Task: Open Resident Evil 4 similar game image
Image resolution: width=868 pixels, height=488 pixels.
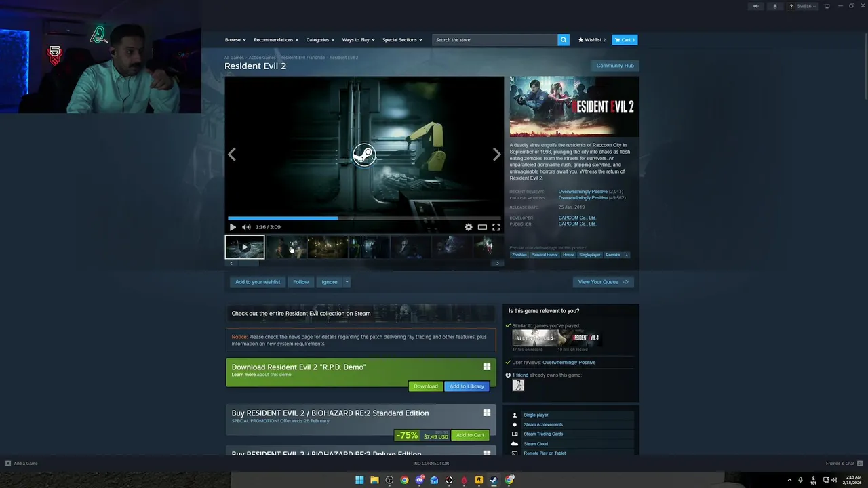Action: click(x=580, y=338)
